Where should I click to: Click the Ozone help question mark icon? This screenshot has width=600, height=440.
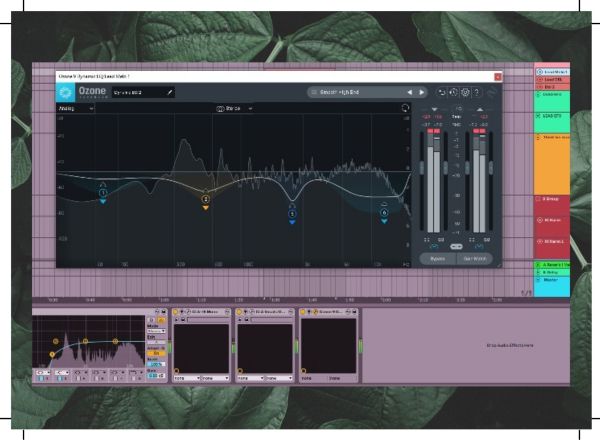click(477, 92)
